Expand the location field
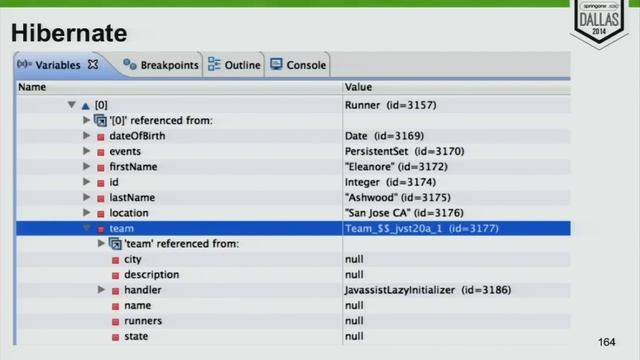 (86, 212)
